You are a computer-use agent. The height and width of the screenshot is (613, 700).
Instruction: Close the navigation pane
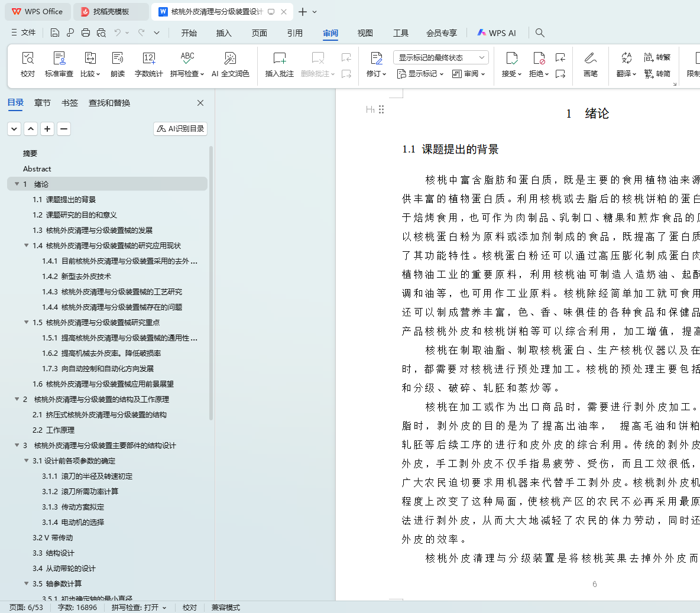click(x=200, y=103)
